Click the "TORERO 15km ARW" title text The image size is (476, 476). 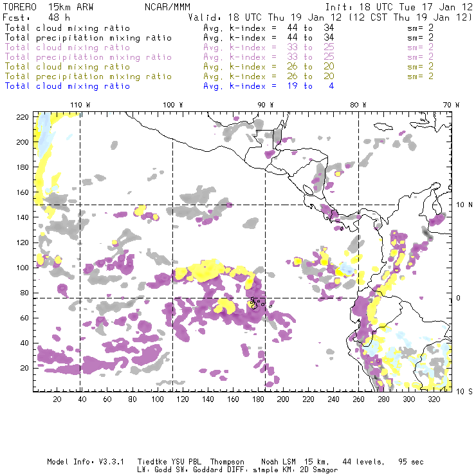tap(48, 7)
